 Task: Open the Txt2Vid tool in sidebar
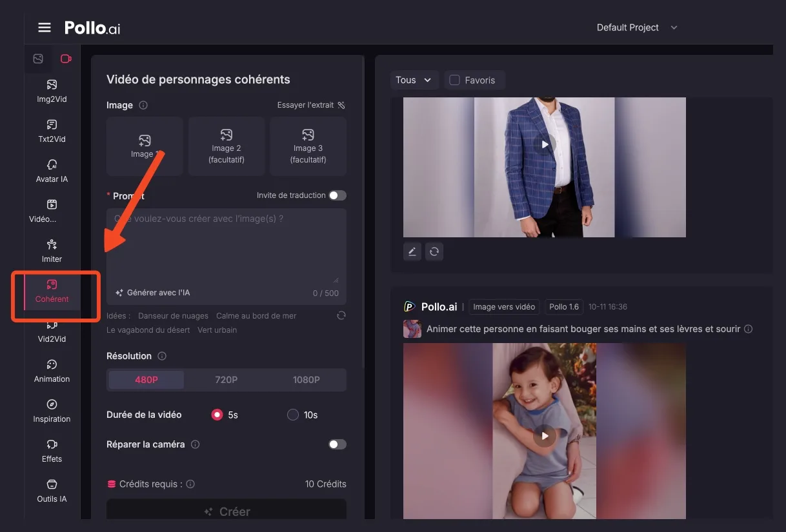52,131
